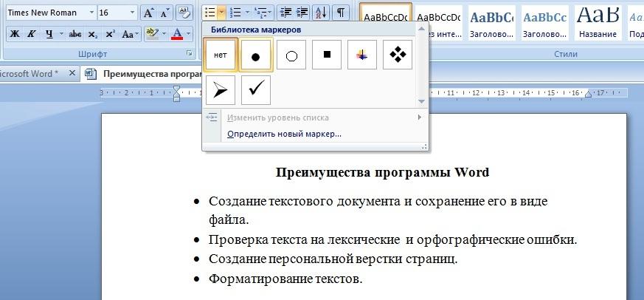Toggle bold formatting (Ж)
Image resolution: width=644 pixels, height=300 pixels.
15,34
